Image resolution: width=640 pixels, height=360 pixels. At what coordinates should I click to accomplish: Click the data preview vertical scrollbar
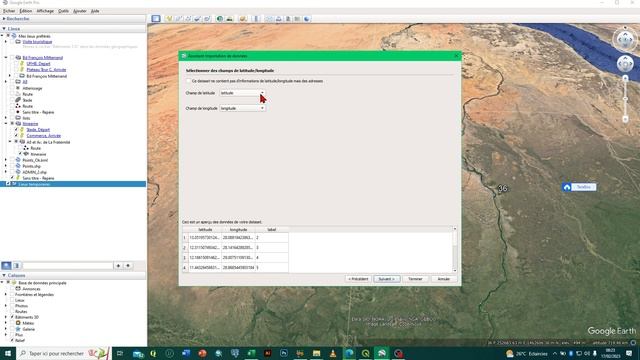coord(455,250)
